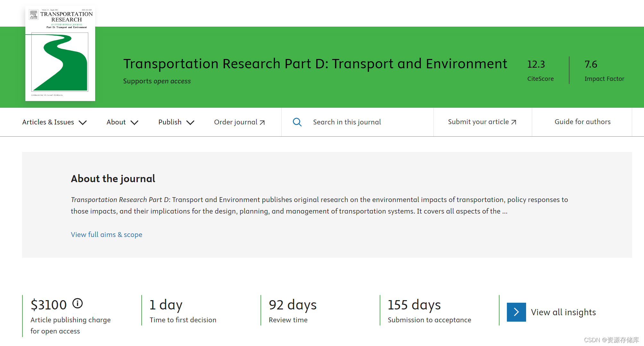644x346 pixels.
Task: Click the Search in this journal field
Action: tap(347, 122)
